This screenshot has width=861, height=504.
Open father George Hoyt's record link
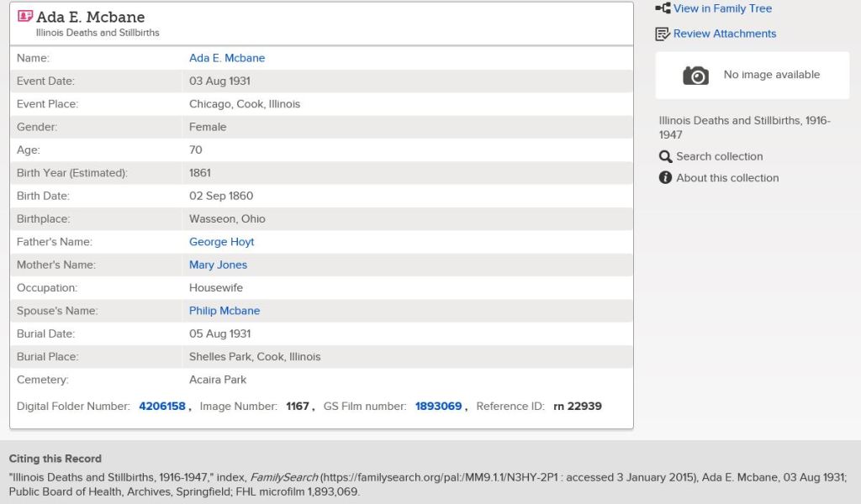pyautogui.click(x=221, y=242)
